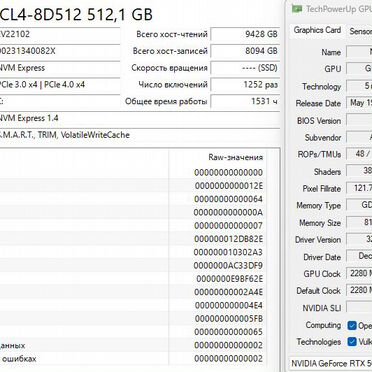Screen dimensions: 372x372
Task: Open the Sensors tab in GPU-Z
Action: click(x=360, y=31)
